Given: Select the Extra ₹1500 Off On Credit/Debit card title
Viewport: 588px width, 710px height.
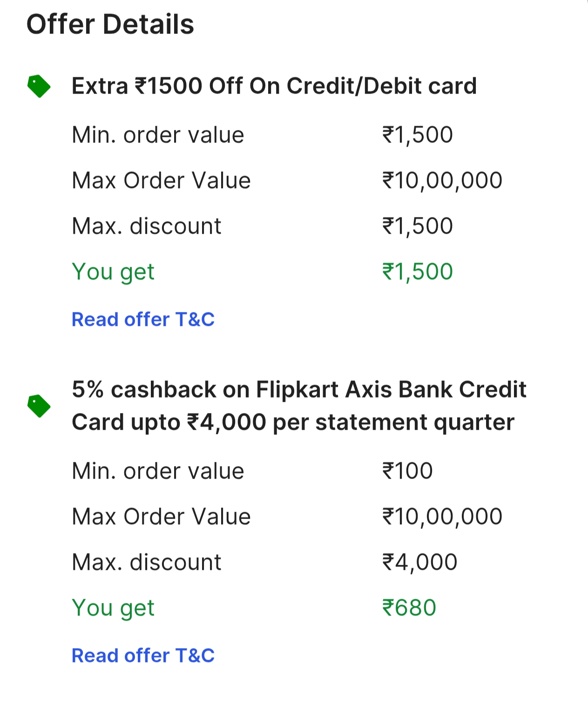Looking at the screenshot, I should (274, 86).
